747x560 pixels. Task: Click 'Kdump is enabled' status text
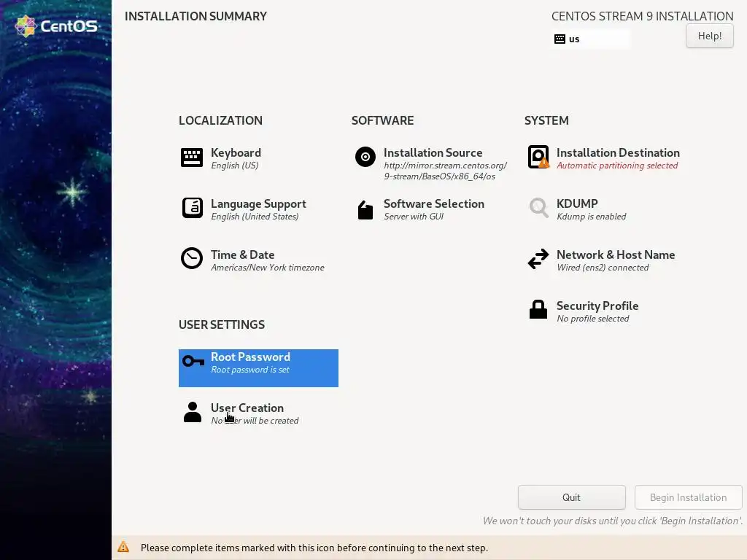(x=591, y=216)
